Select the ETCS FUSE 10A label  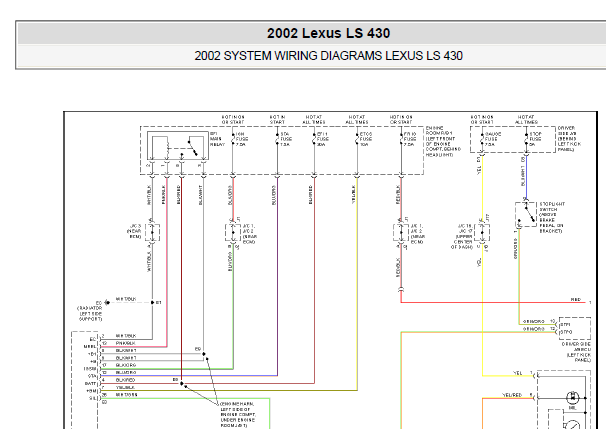point(366,139)
